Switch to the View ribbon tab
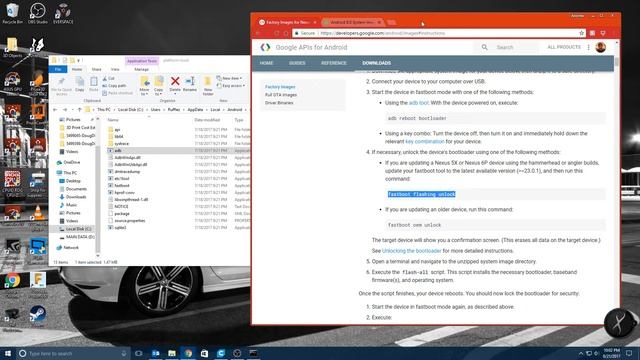This screenshot has height=360, width=640. (115, 69)
